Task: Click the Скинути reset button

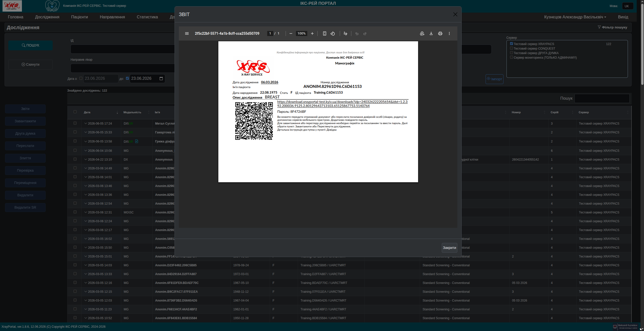Action: [x=30, y=64]
